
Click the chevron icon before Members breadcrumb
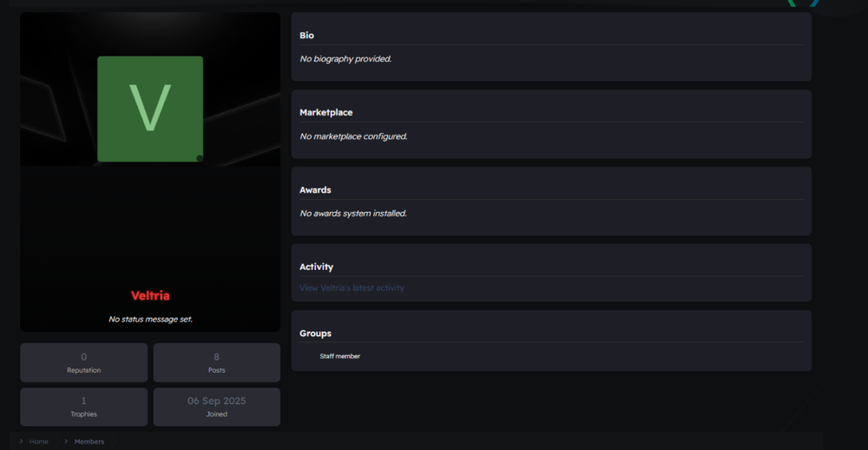(66, 441)
